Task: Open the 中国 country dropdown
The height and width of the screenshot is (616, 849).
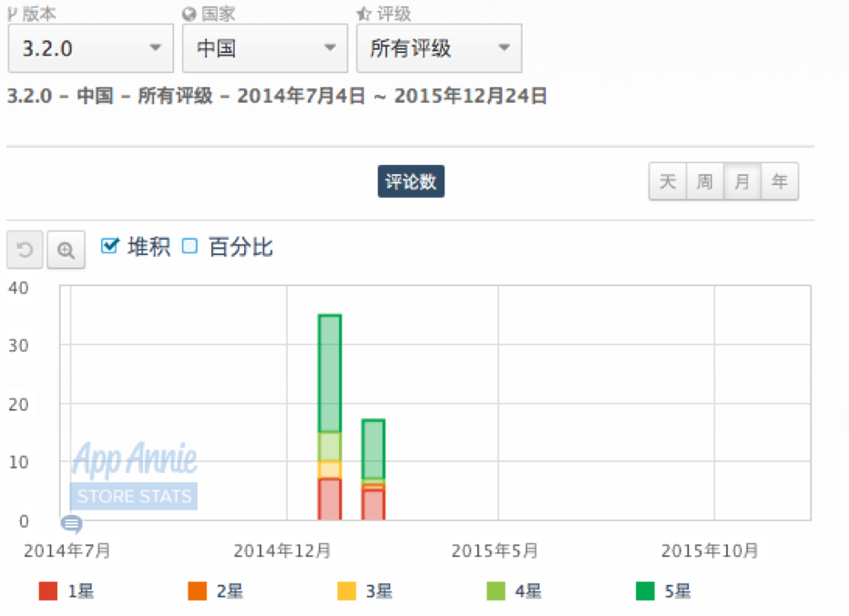Action: (265, 48)
